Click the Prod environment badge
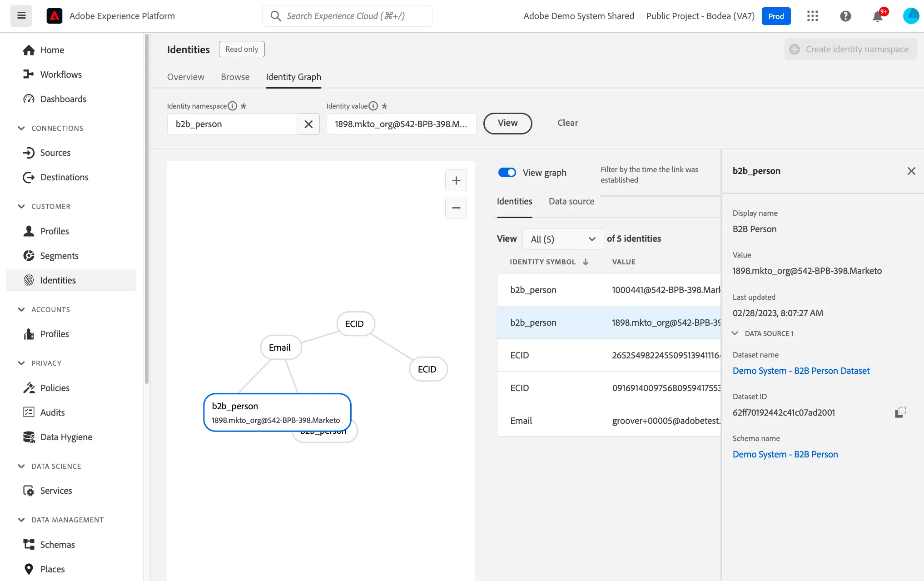The width and height of the screenshot is (924, 581). [x=776, y=16]
